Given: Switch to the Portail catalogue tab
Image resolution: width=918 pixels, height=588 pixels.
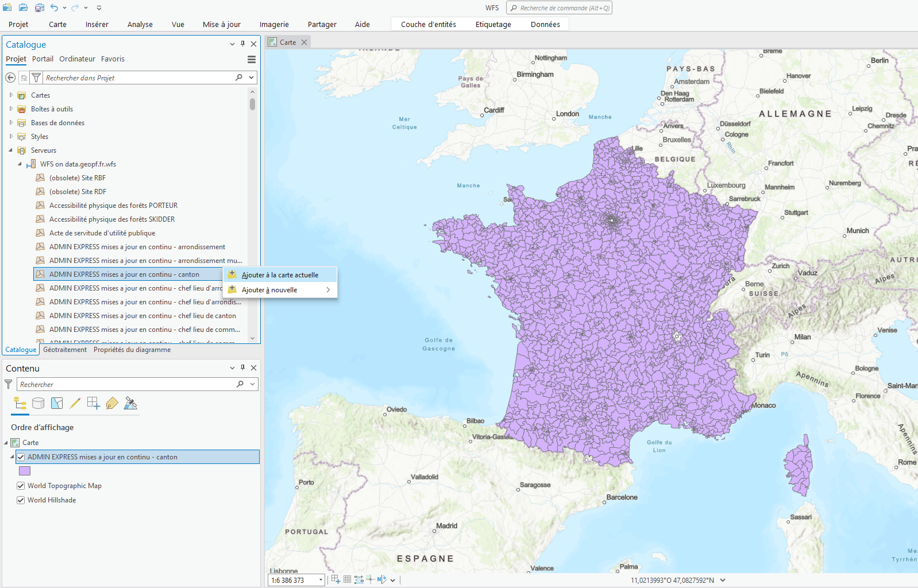Looking at the screenshot, I should (x=43, y=59).
